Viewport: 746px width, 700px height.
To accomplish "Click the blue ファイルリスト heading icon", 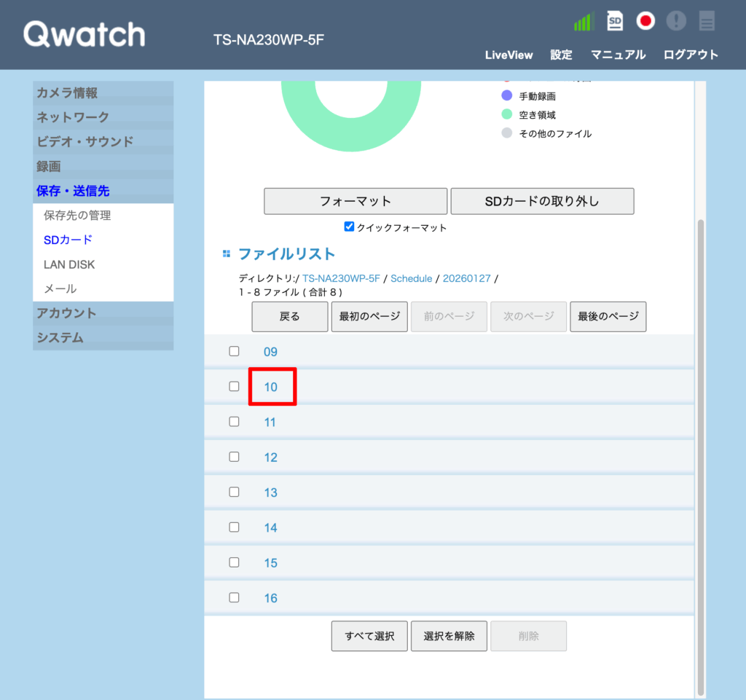I will pos(227,254).
